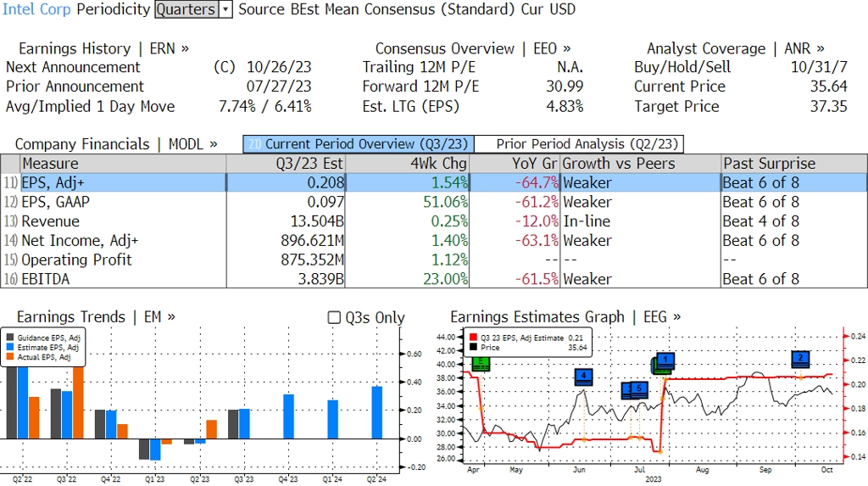Click the Past Surprise column header
Image resolution: width=868 pixels, height=486 pixels.
(x=794, y=164)
